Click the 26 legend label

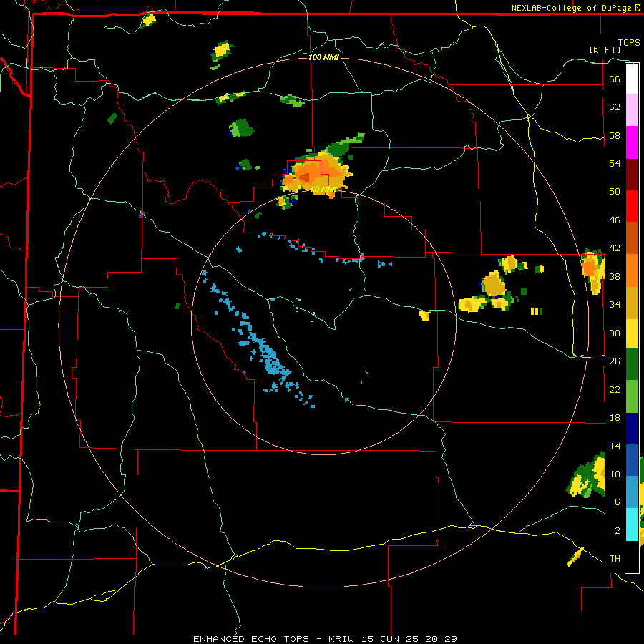(615, 361)
